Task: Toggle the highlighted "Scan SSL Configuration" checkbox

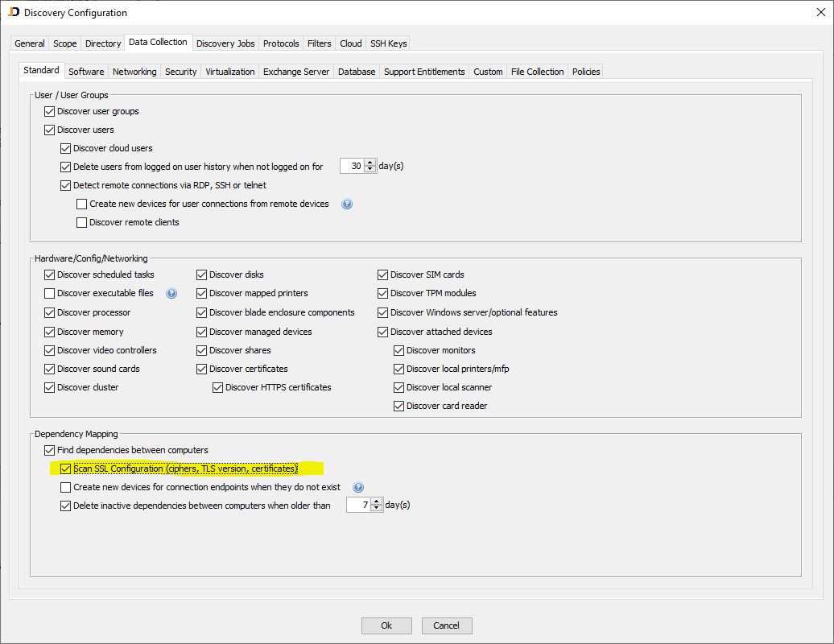Action: [65, 469]
